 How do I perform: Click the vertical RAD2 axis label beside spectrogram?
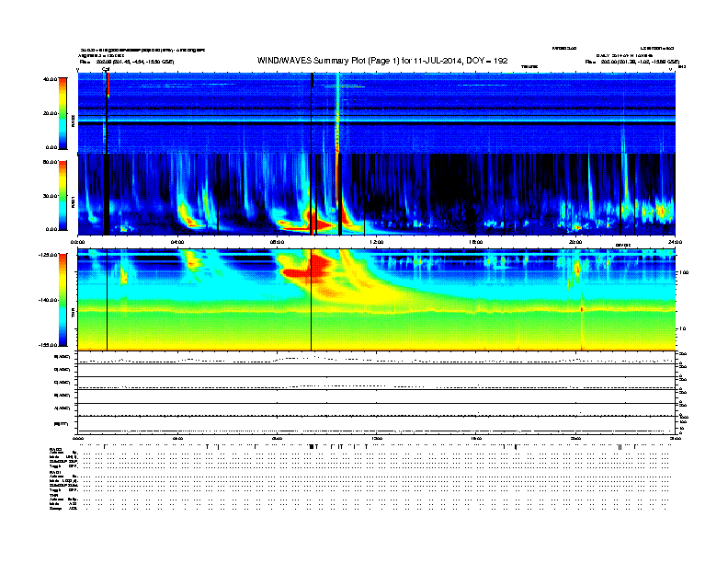pos(73,121)
